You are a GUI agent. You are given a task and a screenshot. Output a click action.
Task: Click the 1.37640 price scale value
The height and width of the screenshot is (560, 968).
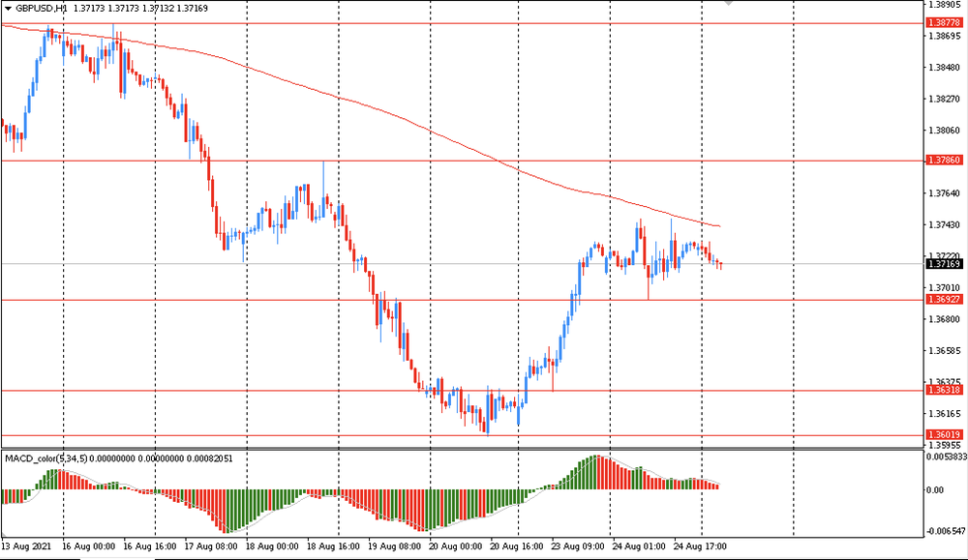coord(945,193)
